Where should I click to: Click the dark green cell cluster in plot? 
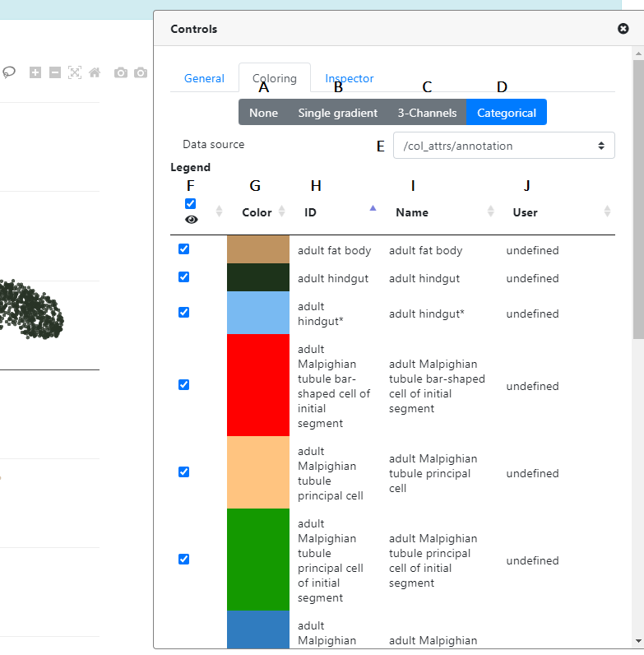31,310
